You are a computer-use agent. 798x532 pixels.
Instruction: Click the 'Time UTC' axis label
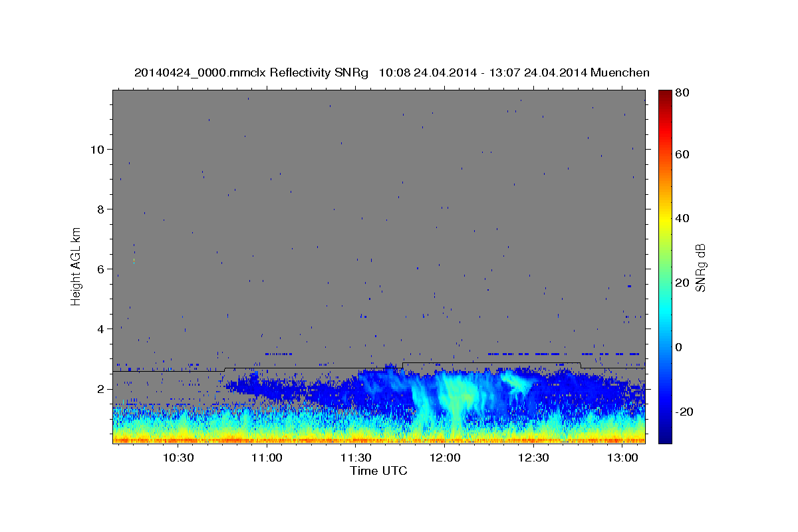pyautogui.click(x=378, y=471)
